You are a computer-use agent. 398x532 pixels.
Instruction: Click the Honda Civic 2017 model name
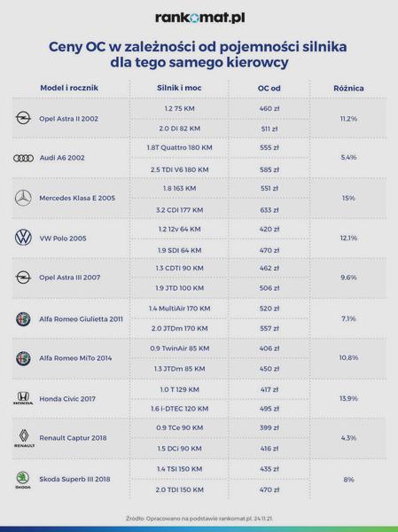(67, 399)
